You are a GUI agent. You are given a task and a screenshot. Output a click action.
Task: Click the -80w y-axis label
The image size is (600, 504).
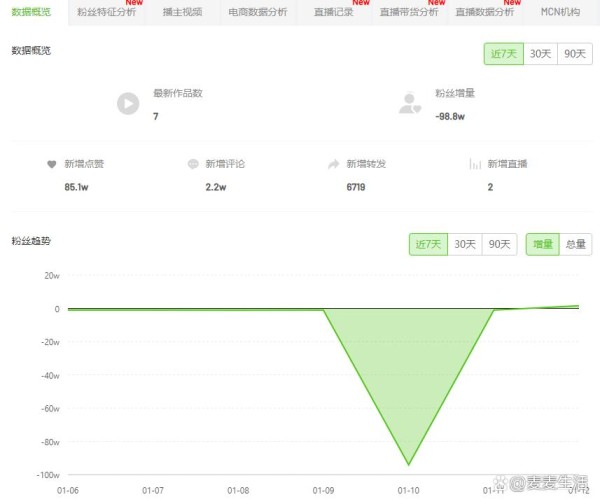(x=51, y=442)
